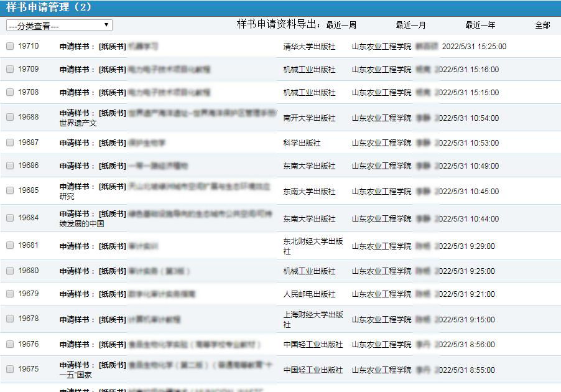Export sample requests for 最近一周
This screenshot has height=392, width=561.
click(341, 26)
